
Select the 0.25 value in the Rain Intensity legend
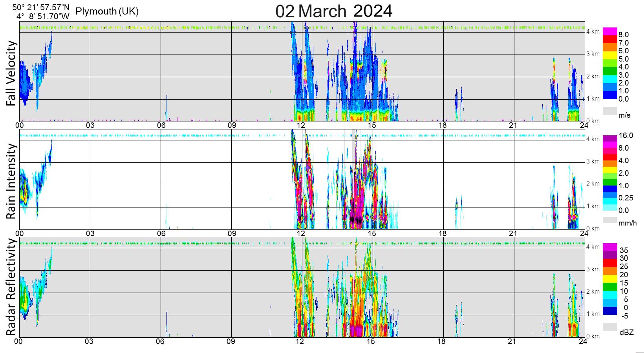(626, 198)
